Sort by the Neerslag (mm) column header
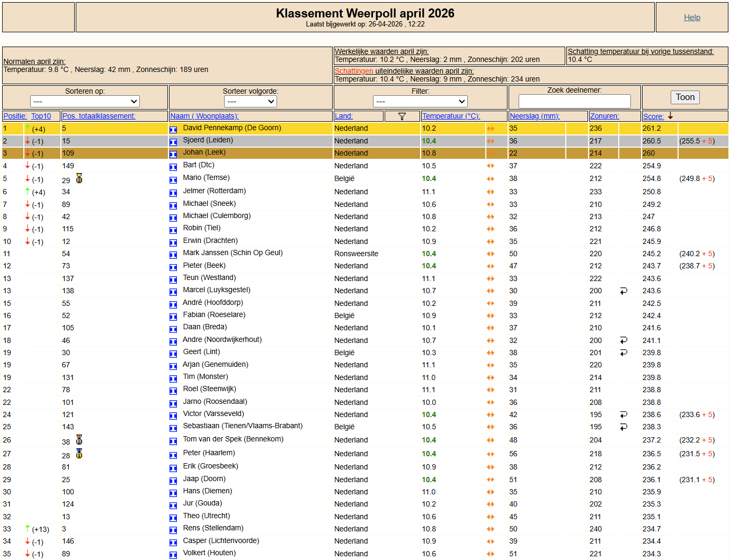 (x=534, y=116)
